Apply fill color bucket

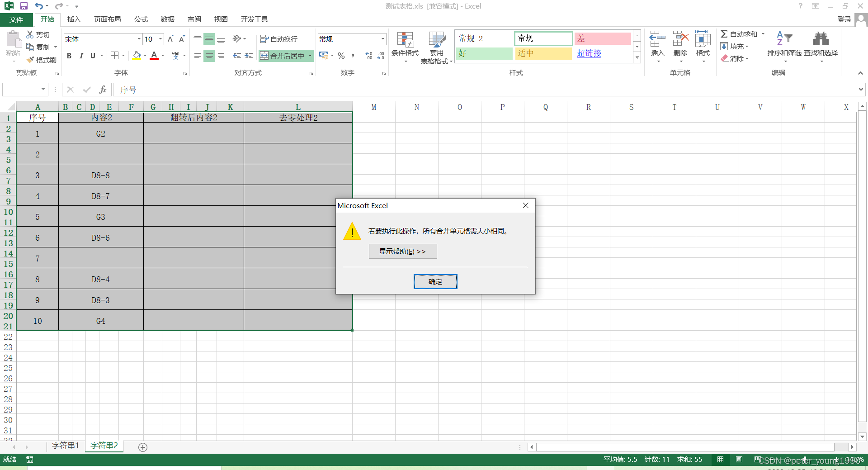click(137, 56)
